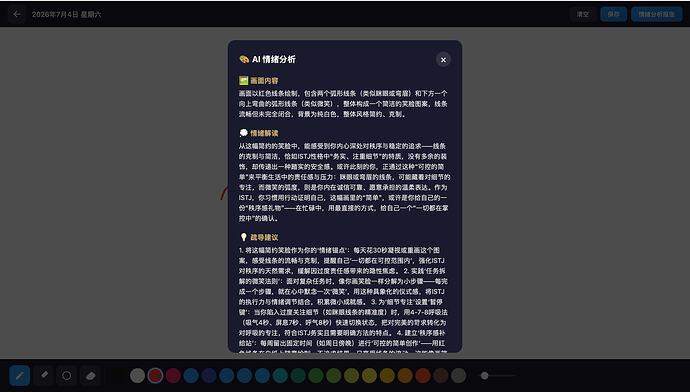Pick the amber swatch next to yellow
The image size is (690, 392).
point(387,375)
